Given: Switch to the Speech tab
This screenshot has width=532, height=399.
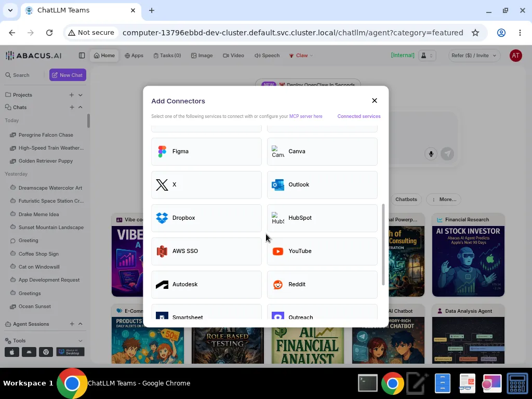Looking at the screenshot, I should [x=267, y=55].
